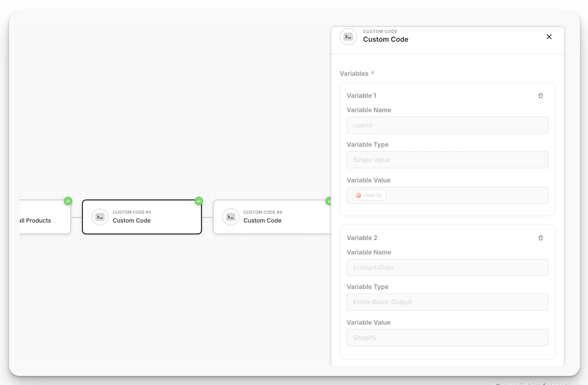
Task: Delete Variable 2 with trash icon
Action: pyautogui.click(x=540, y=238)
